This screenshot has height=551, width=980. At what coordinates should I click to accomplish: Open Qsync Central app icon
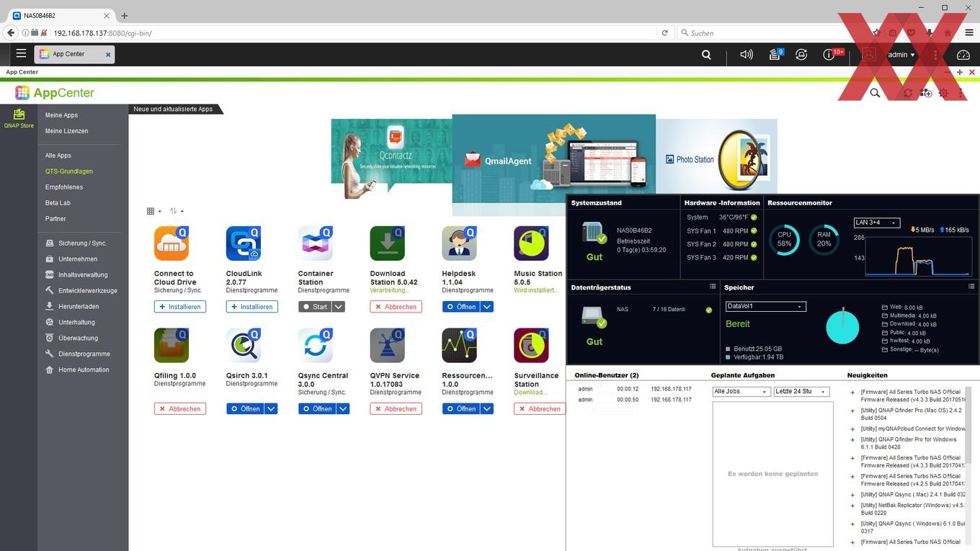316,345
